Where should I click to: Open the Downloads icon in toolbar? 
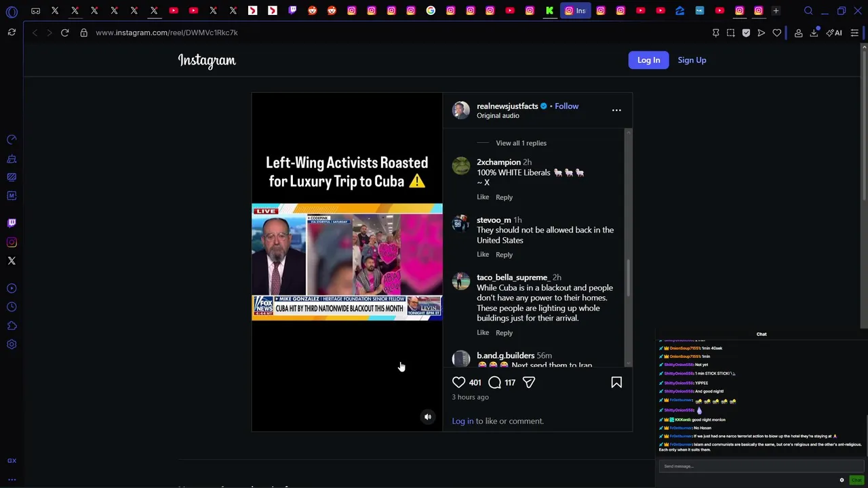point(814,33)
